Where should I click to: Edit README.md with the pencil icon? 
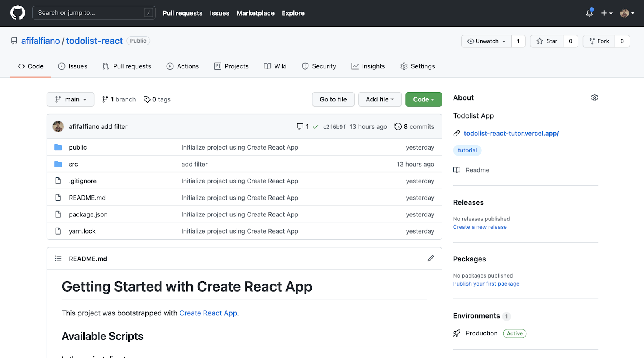pyautogui.click(x=431, y=259)
